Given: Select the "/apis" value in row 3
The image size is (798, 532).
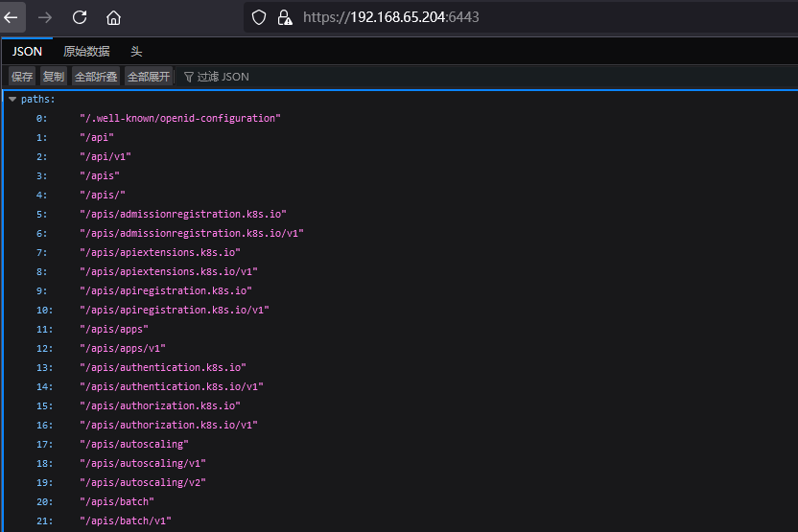Looking at the screenshot, I should point(100,176).
